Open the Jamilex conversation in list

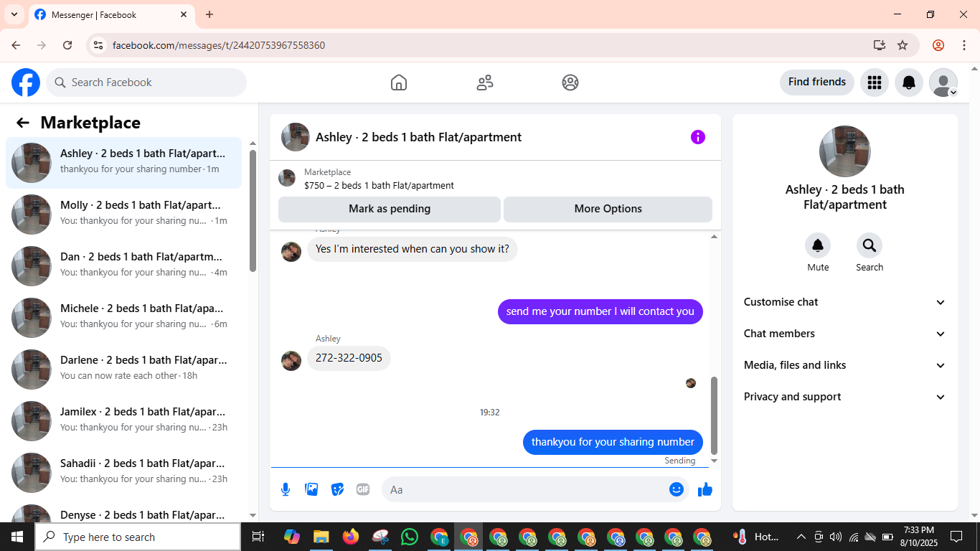pyautogui.click(x=123, y=421)
